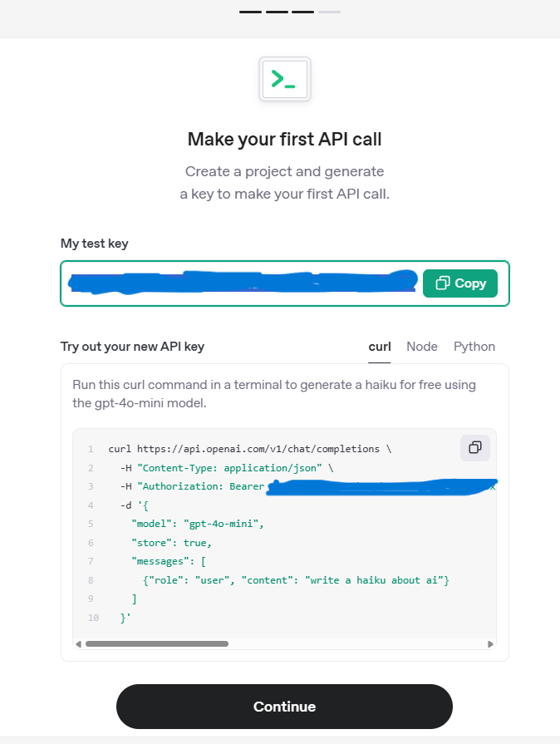
Task: Click the code block's horizontal scrollbar thumb
Action: coord(156,643)
